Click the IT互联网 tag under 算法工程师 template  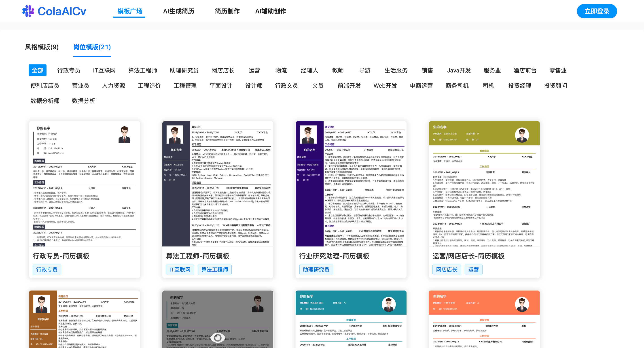[180, 269]
